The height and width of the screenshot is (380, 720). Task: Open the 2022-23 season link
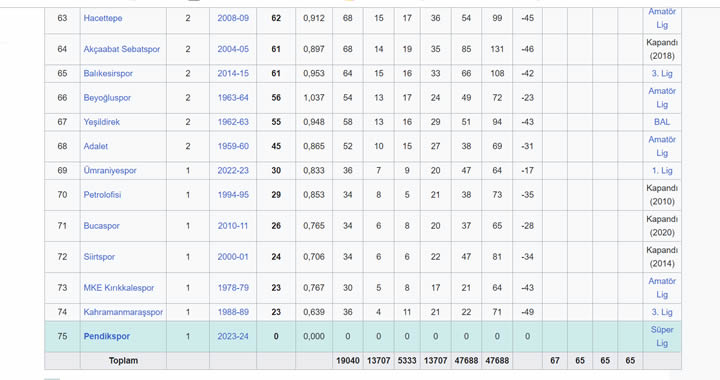point(233,171)
